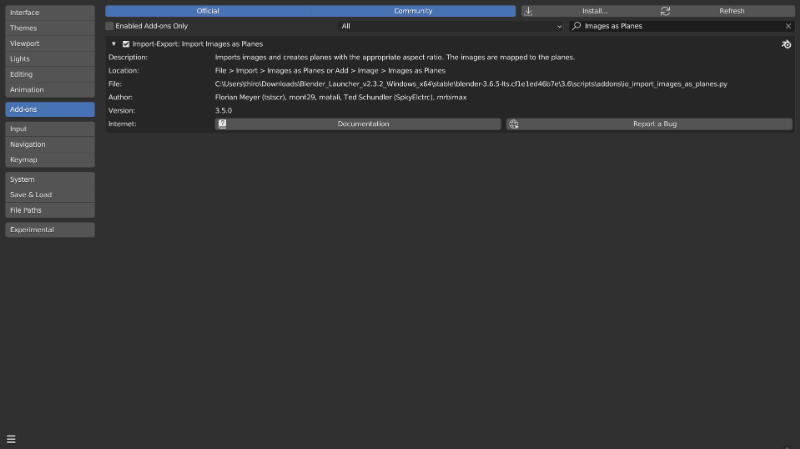
Task: Click the Blender logo icon on add-on row
Action: 786,45
